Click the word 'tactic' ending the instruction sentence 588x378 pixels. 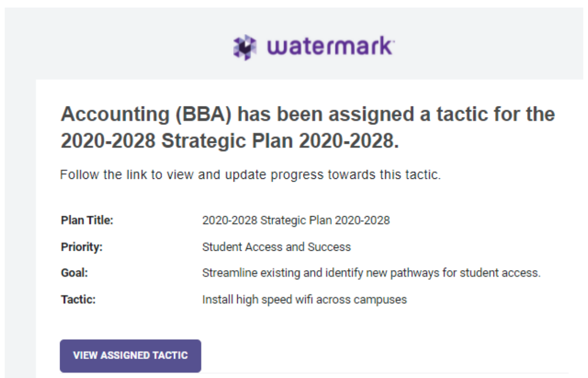pyautogui.click(x=425, y=175)
